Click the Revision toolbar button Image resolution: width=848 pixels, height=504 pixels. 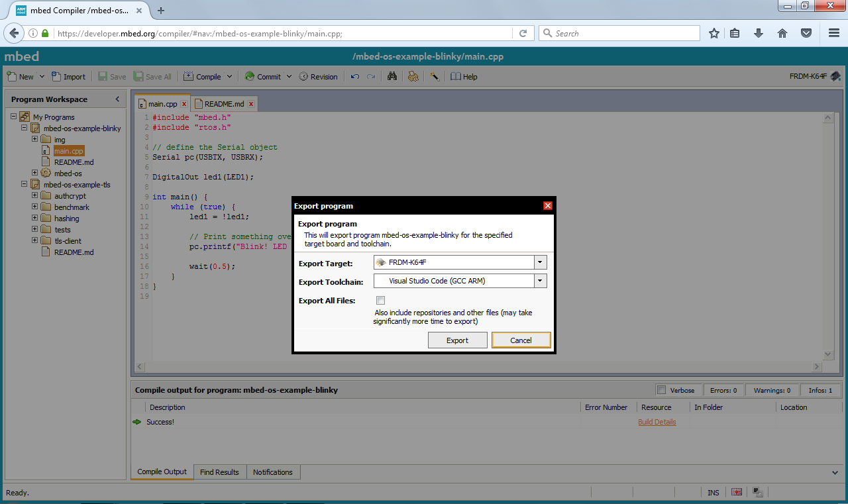[318, 76]
